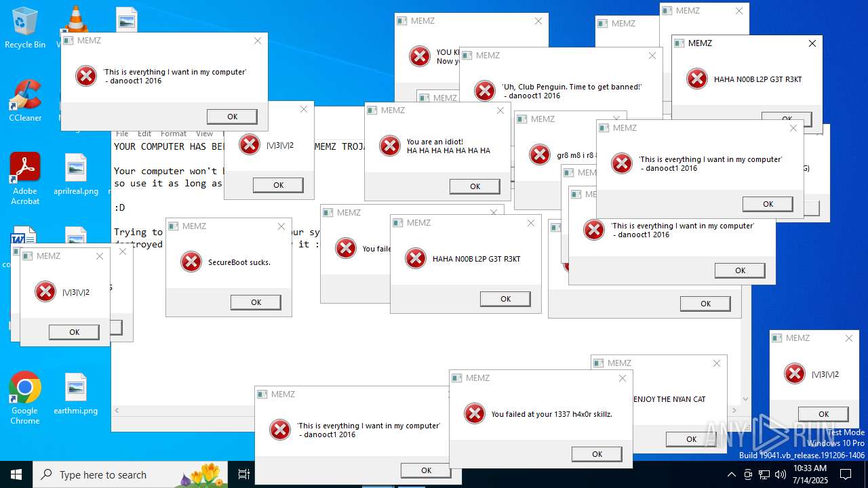The image size is (868, 488).
Task: Launch Adobe Acrobat desktop shortcut
Action: point(25,178)
